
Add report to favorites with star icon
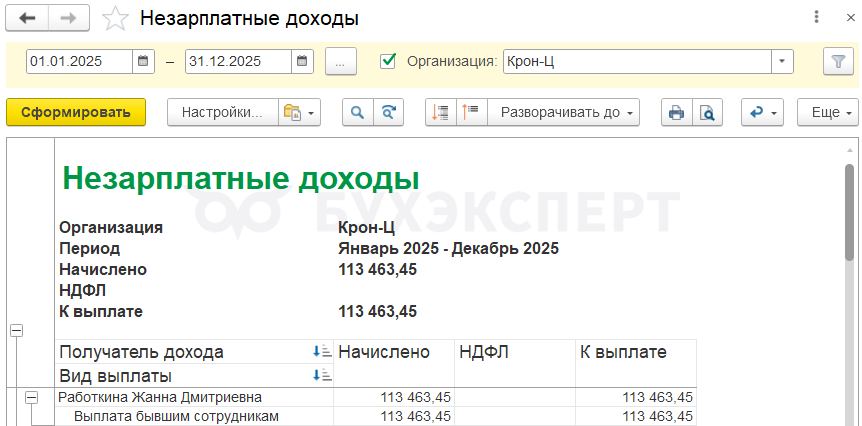[115, 19]
